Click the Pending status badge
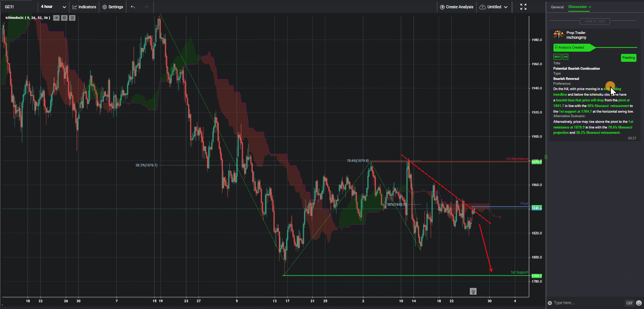 (x=629, y=58)
